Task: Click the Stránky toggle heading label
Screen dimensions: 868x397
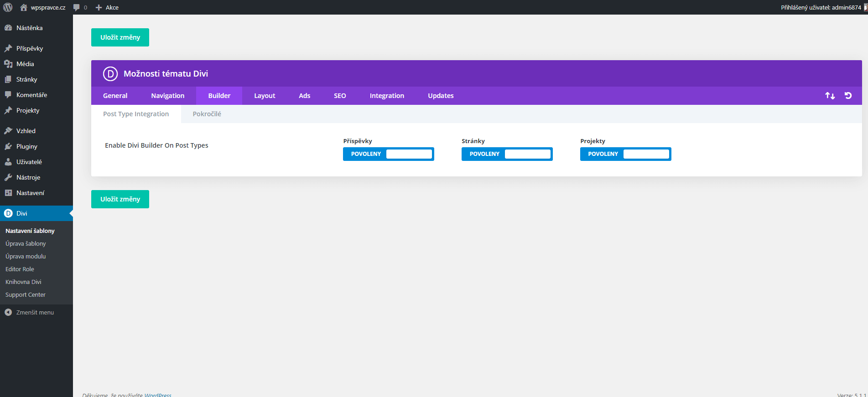Action: tap(473, 141)
